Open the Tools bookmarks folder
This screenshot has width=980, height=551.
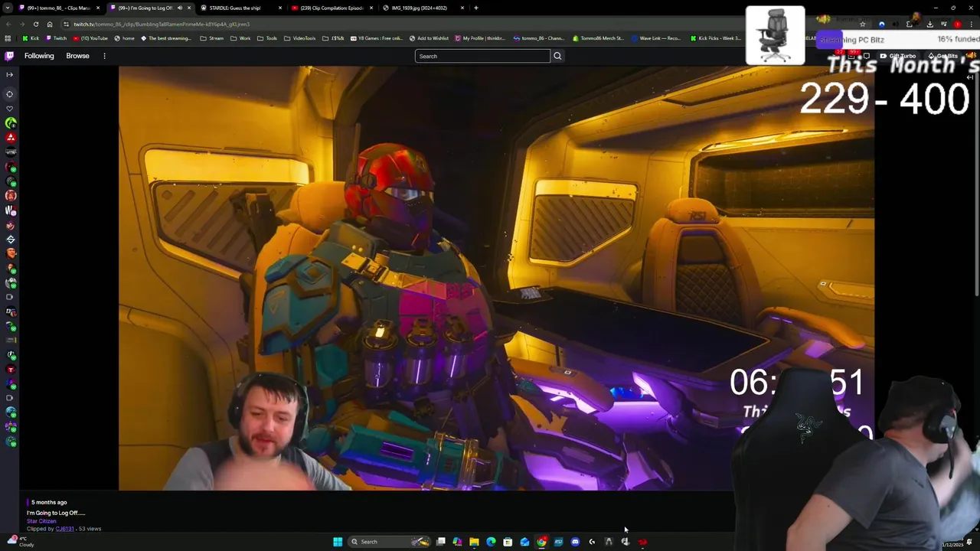(x=267, y=38)
